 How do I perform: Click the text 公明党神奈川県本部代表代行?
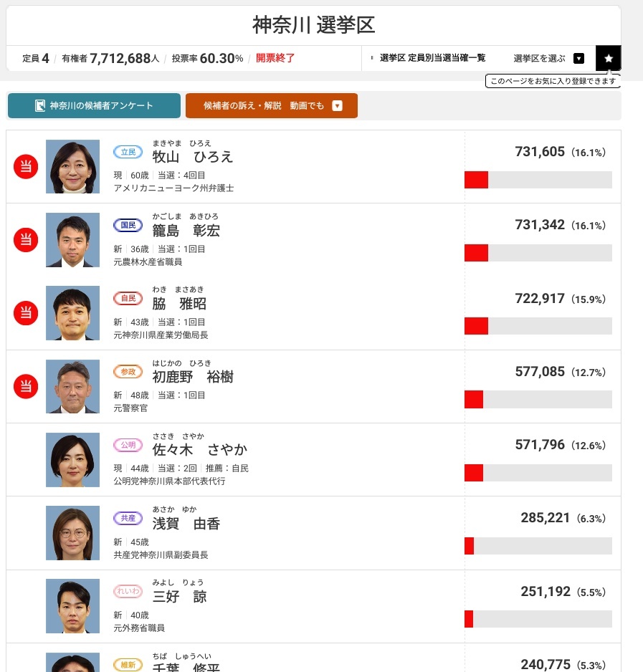[169, 481]
